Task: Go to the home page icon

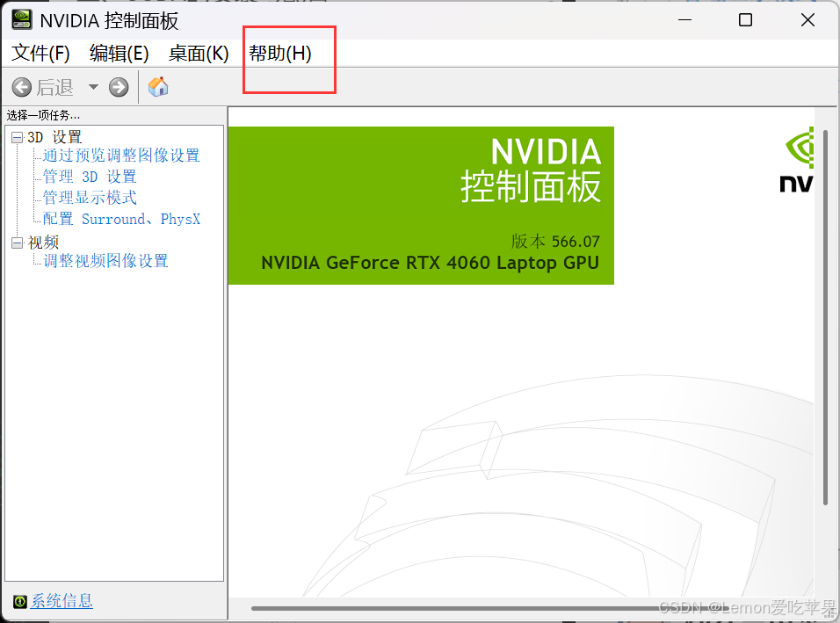Action: click(x=158, y=87)
